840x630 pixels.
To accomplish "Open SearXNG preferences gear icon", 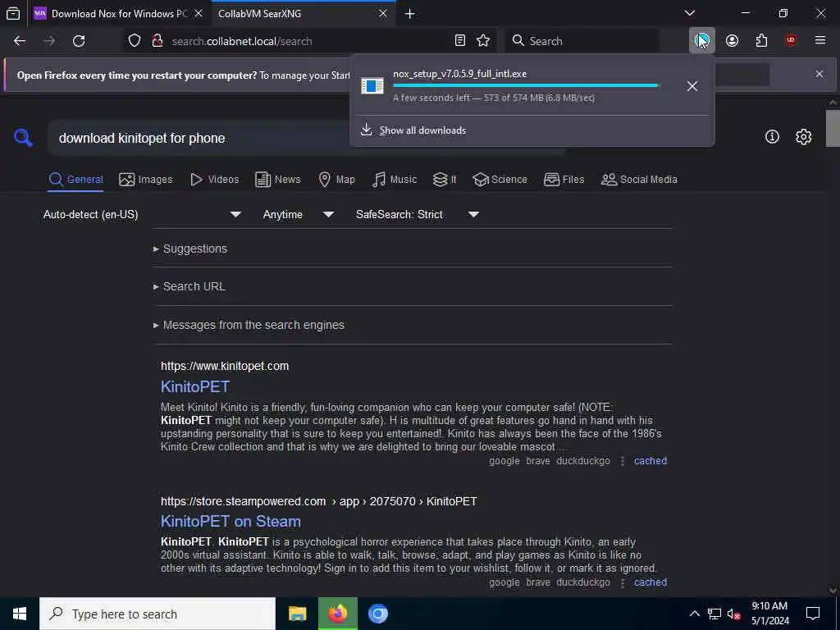I will pyautogui.click(x=803, y=137).
